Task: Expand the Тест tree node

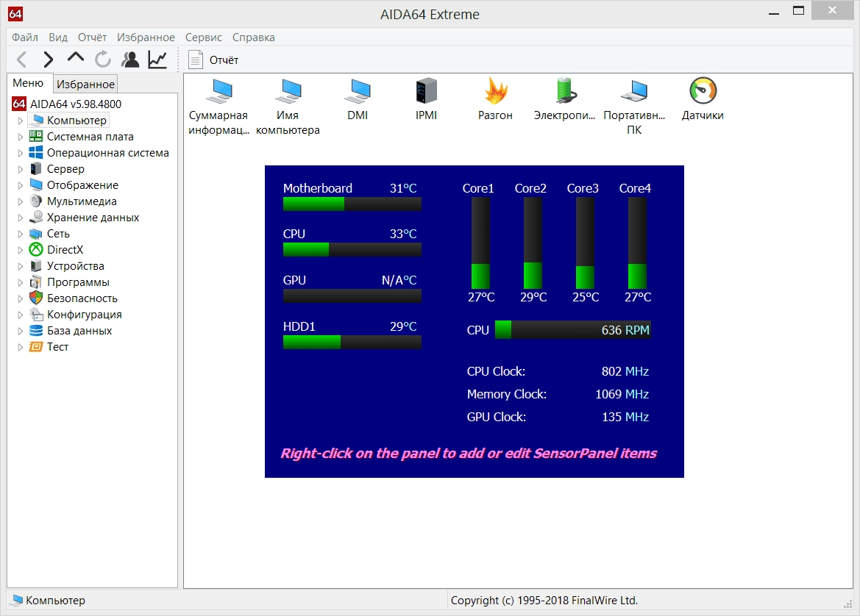Action: click(x=21, y=347)
